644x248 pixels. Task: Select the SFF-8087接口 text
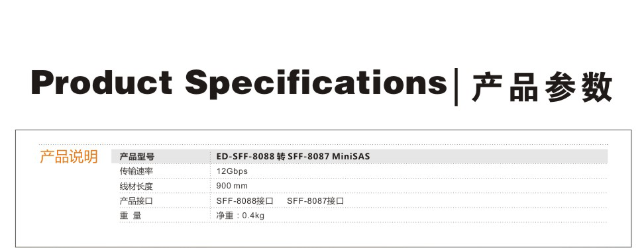coord(315,201)
